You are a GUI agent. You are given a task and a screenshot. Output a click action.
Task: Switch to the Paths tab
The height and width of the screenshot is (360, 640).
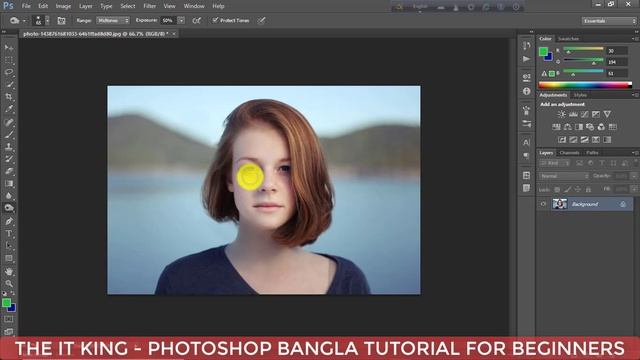(x=592, y=153)
